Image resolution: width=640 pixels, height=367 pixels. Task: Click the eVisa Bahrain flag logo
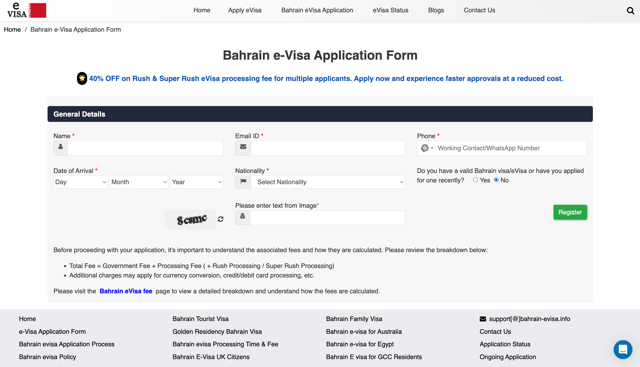coord(27,10)
